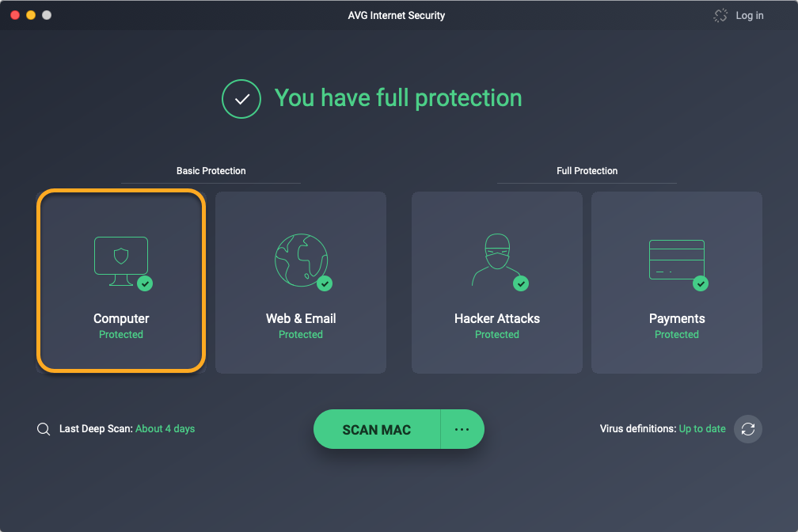Open the Payments protection tile
This screenshot has height=532, width=798.
[x=677, y=283]
